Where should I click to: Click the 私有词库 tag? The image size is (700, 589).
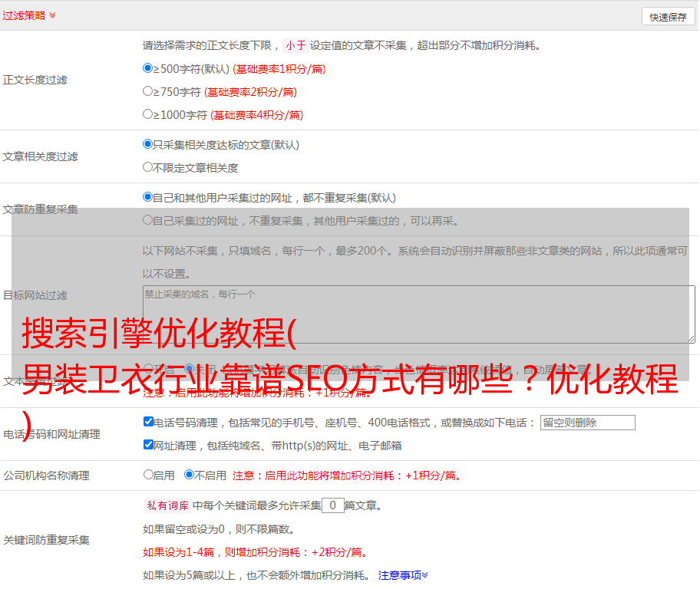point(168,505)
